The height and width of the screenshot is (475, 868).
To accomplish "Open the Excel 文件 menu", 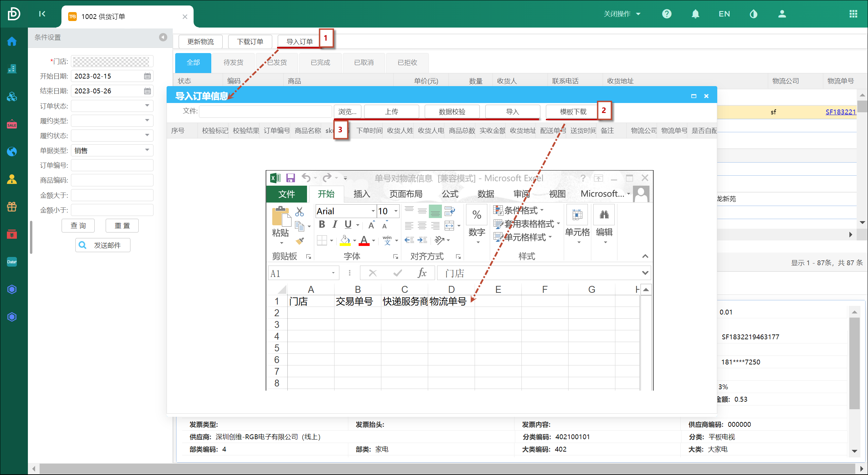I will [286, 194].
